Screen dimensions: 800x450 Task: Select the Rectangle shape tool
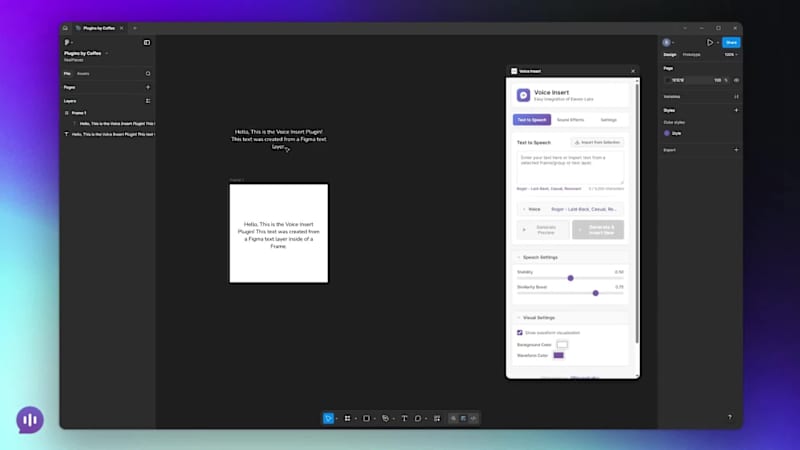point(366,418)
